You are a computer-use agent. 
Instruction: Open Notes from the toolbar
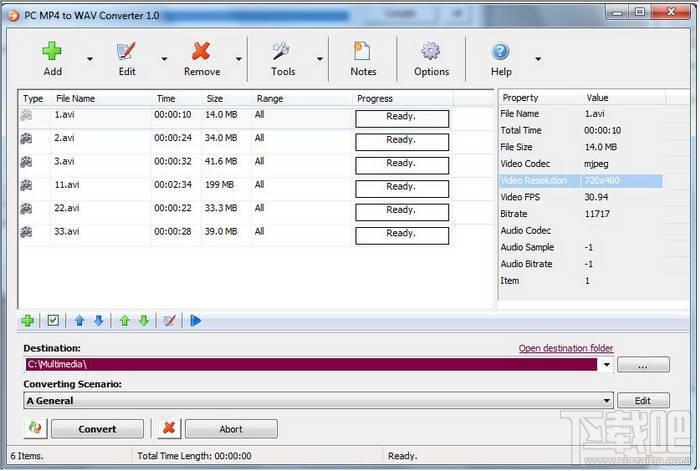coord(363,58)
